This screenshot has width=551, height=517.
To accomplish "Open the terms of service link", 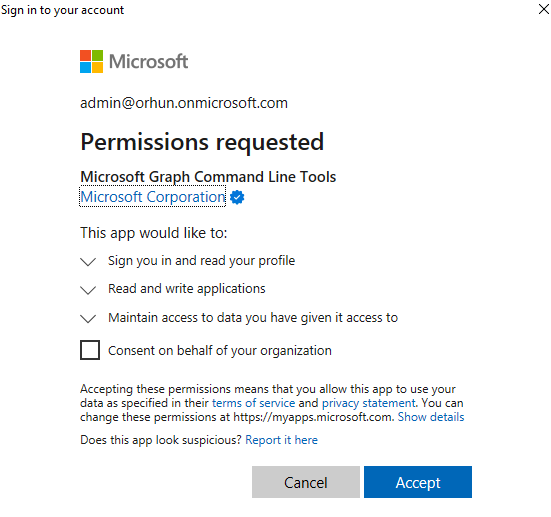I will click(253, 403).
